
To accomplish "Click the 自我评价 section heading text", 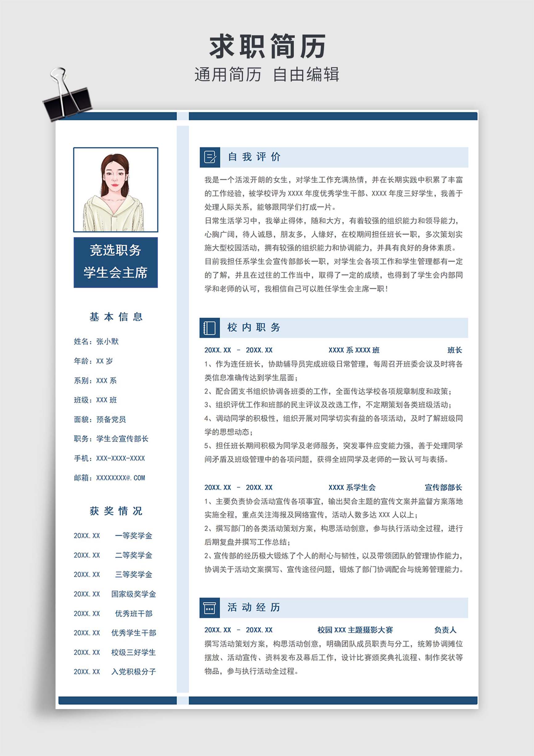I will [254, 157].
